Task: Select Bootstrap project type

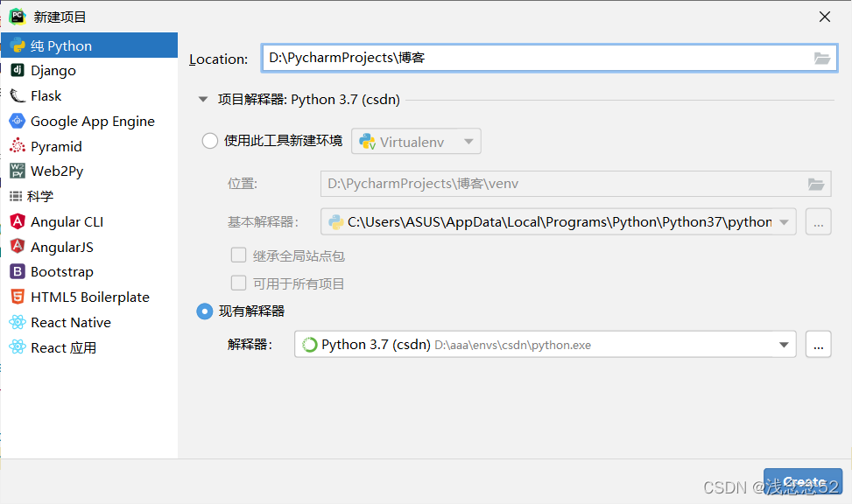Action: pyautogui.click(x=89, y=271)
